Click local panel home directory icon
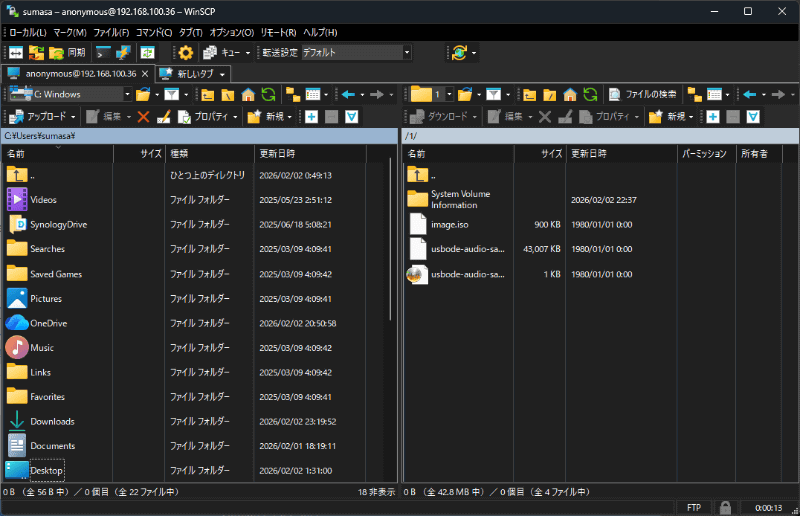 (x=248, y=94)
